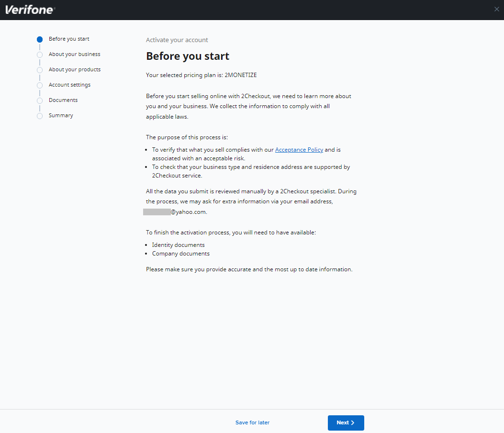Select the About your products step circle
Image resolution: width=504 pixels, height=433 pixels.
(x=40, y=70)
